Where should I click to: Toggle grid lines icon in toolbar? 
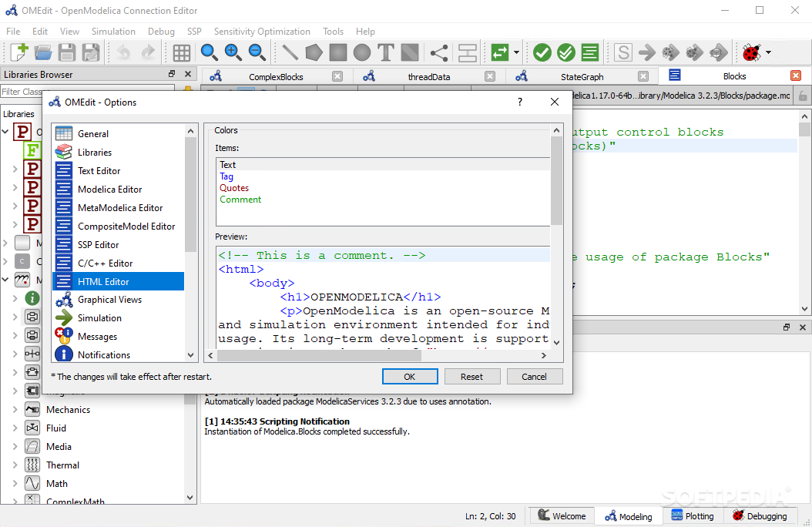point(181,52)
